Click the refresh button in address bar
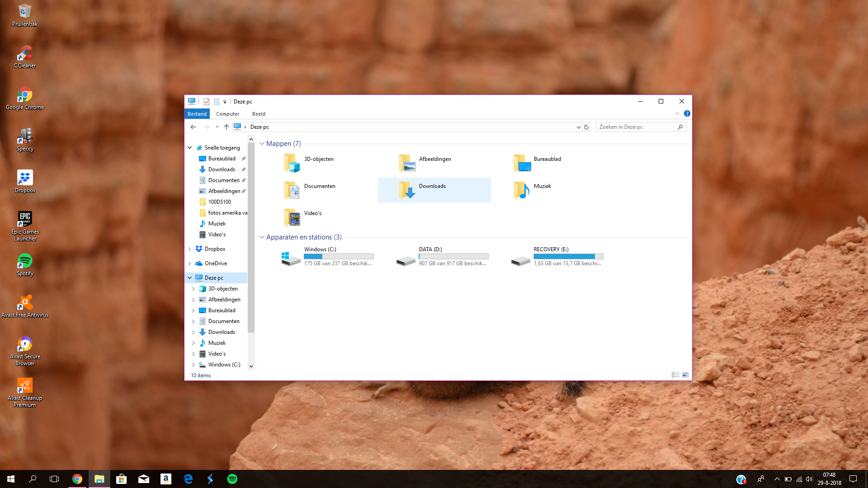 [586, 127]
